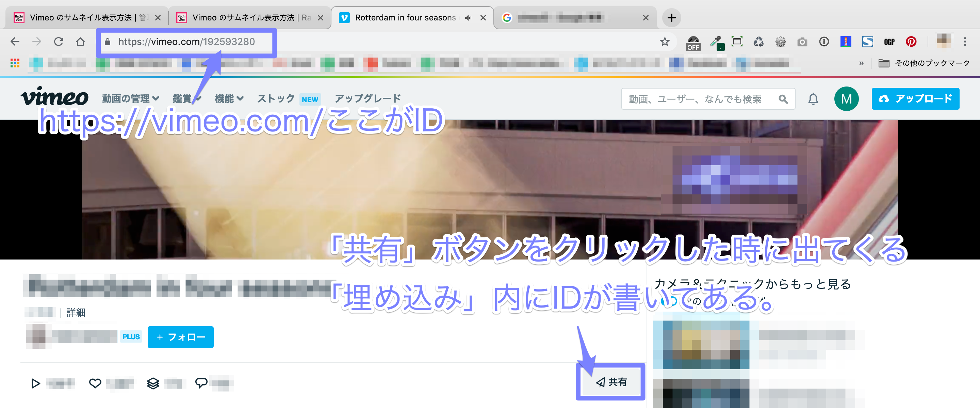Screen dimensions: 980x408
Task: Toggle the 'OFF' adblock extension
Action: (x=693, y=42)
